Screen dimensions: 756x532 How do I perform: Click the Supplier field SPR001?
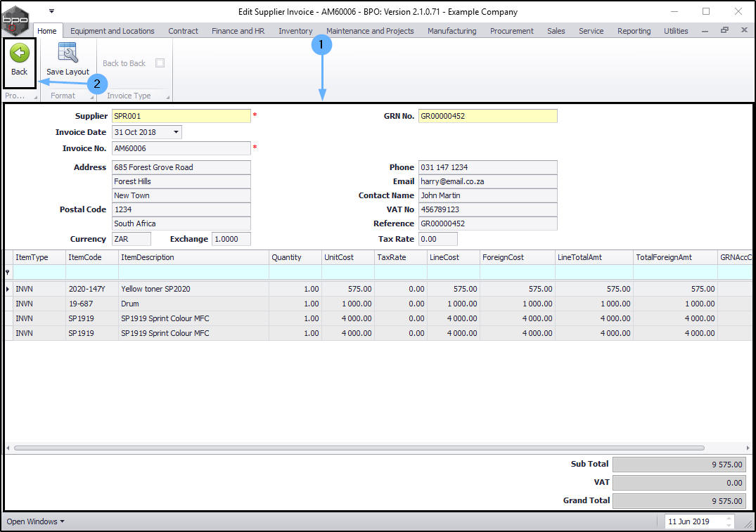pos(181,116)
